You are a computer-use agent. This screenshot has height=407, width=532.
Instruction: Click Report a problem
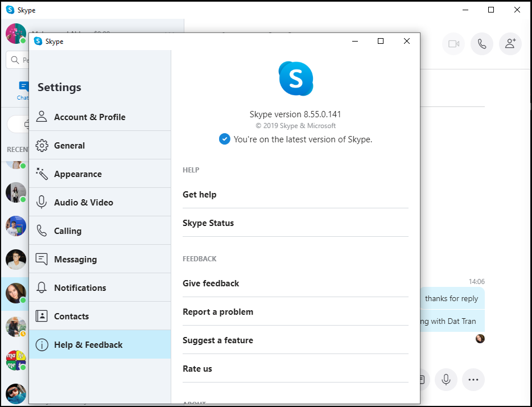click(x=295, y=311)
